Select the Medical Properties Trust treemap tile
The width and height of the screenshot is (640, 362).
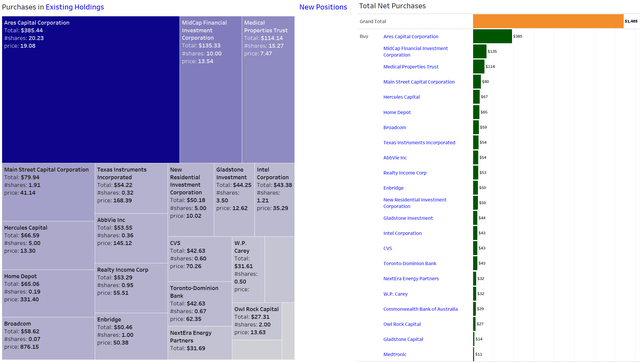click(x=268, y=89)
